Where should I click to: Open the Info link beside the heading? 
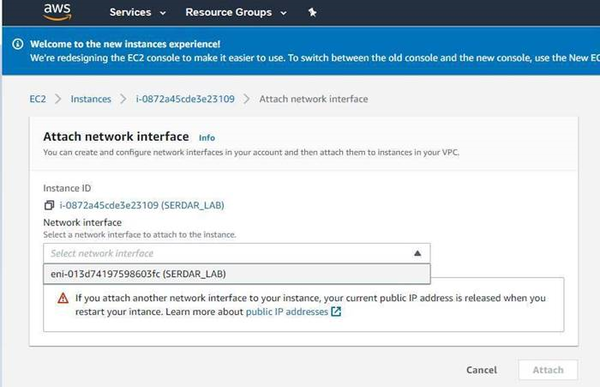pos(207,138)
